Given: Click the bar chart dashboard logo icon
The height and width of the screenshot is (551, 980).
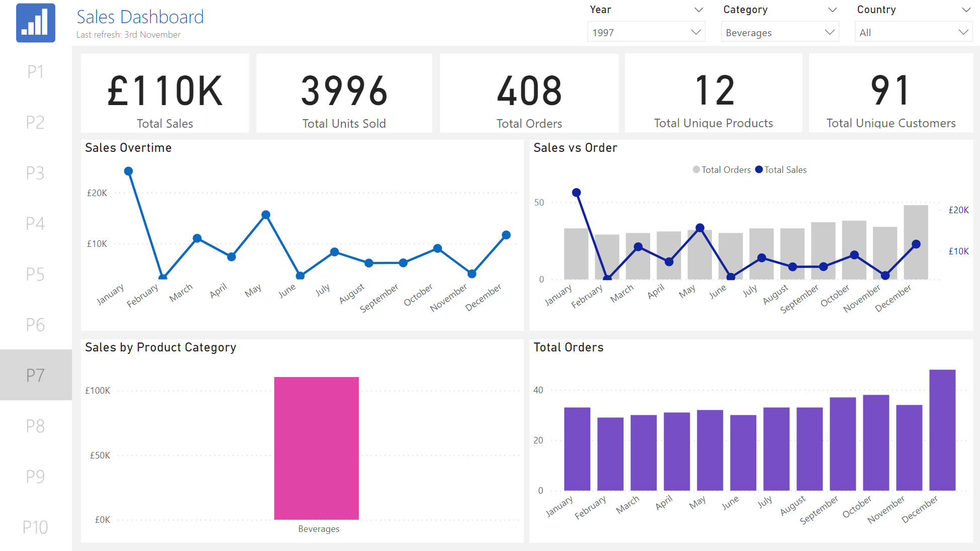Looking at the screenshot, I should 35,23.
